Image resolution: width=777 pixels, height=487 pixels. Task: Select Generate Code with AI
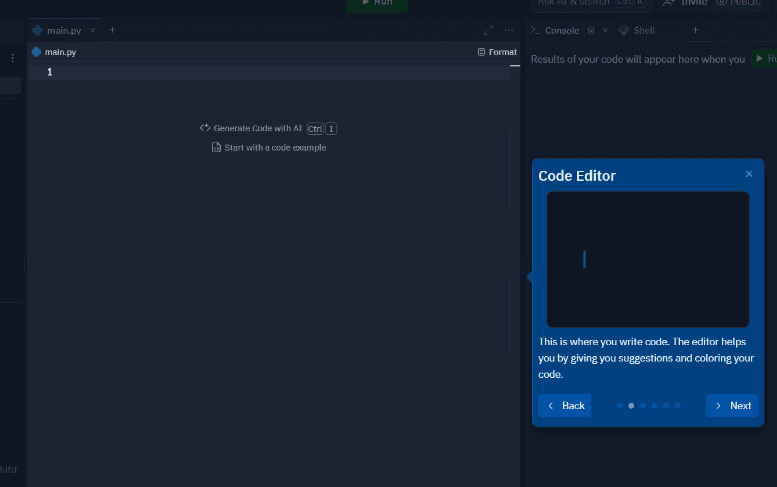pyautogui.click(x=257, y=128)
